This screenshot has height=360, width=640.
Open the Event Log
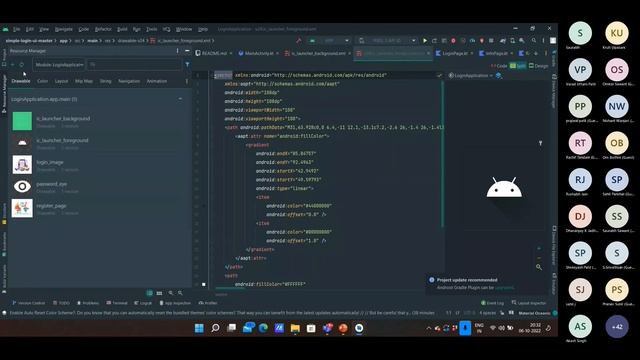click(x=492, y=303)
